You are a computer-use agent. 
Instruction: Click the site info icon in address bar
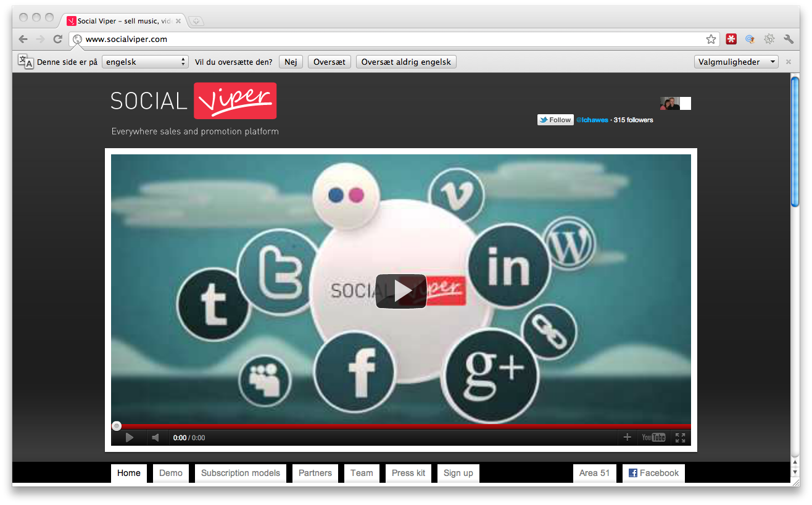[77, 39]
